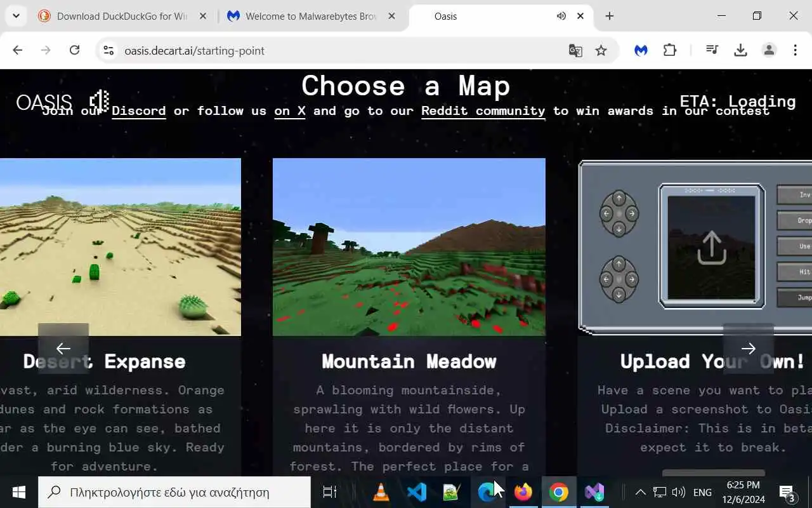Open site information icon left of URL
The width and height of the screenshot is (812, 508).
pyautogui.click(x=108, y=50)
